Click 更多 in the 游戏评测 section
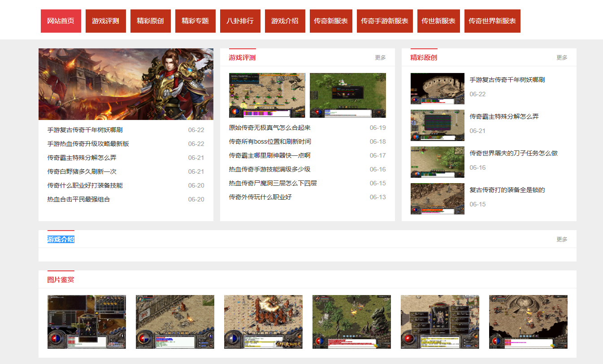 (381, 58)
